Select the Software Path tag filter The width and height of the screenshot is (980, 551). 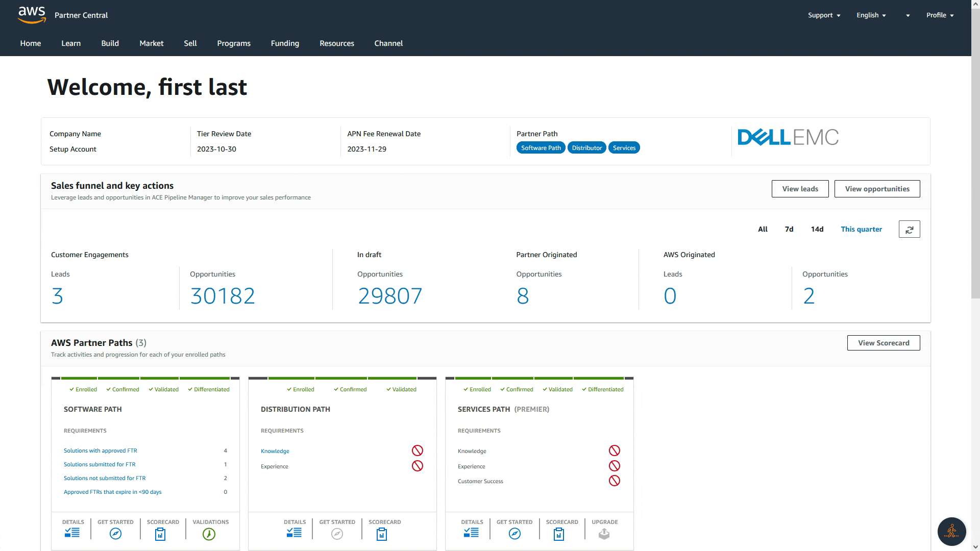click(541, 147)
